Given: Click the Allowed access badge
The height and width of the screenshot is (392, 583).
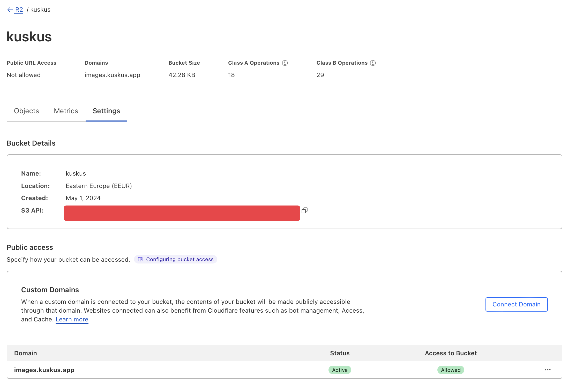Looking at the screenshot, I should (x=451, y=370).
